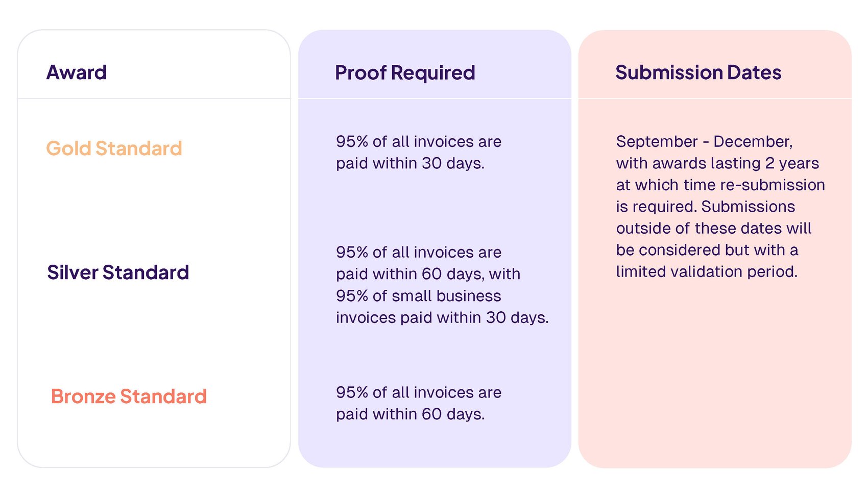This screenshot has width=868, height=498.
Task: Click the "be considered but with a" line
Action: [x=707, y=250]
